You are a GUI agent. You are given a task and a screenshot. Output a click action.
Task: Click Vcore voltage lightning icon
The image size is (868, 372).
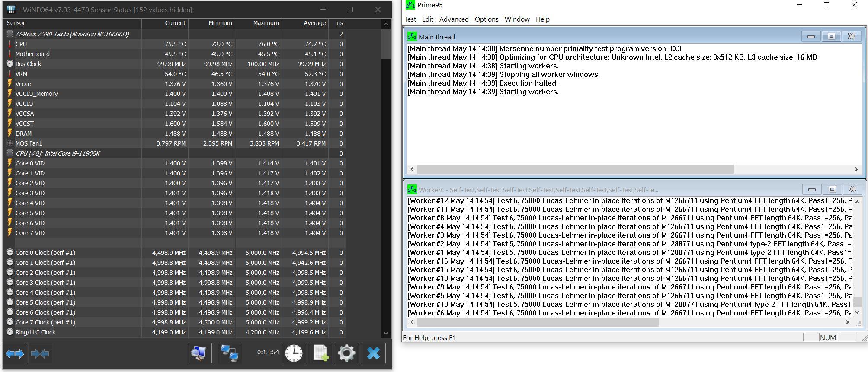click(x=10, y=83)
